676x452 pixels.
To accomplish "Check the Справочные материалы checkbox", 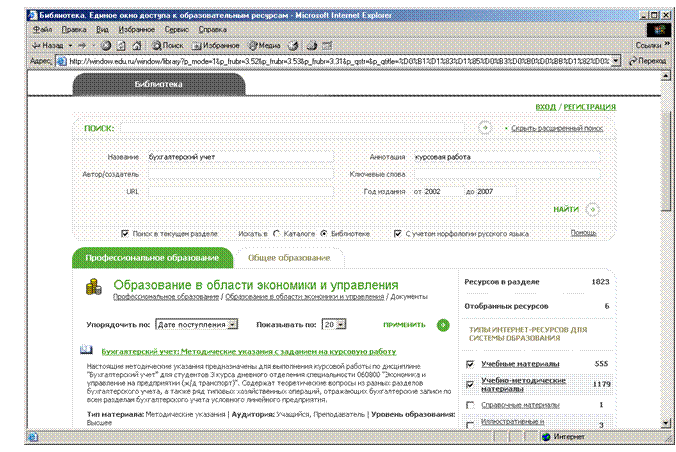I will pos(470,405).
